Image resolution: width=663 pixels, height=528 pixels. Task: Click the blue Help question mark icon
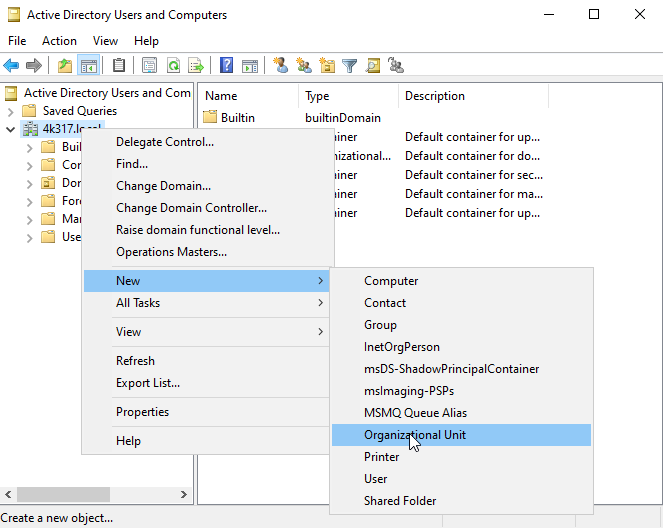click(227, 66)
